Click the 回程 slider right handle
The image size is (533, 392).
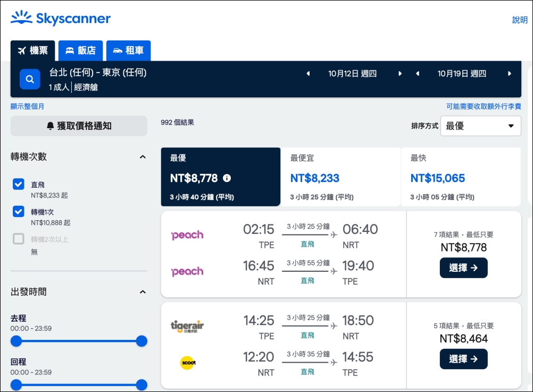pyautogui.click(x=141, y=385)
